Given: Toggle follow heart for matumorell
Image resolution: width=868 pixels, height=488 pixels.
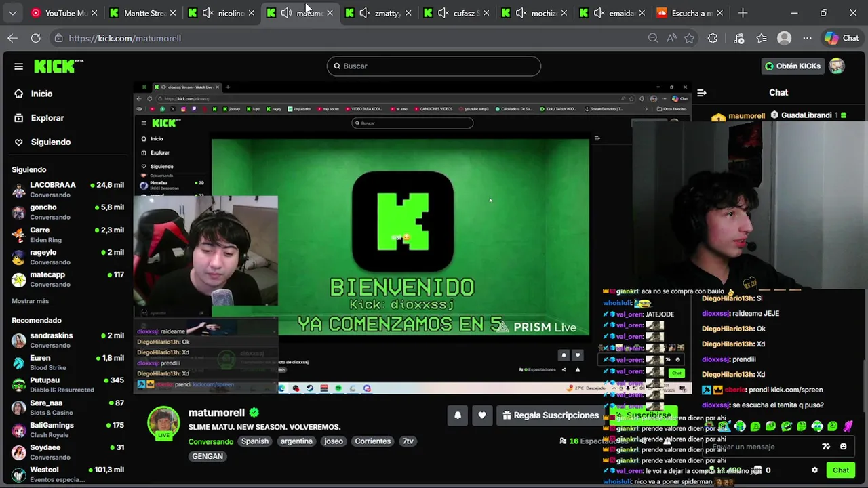Looking at the screenshot, I should point(482,415).
